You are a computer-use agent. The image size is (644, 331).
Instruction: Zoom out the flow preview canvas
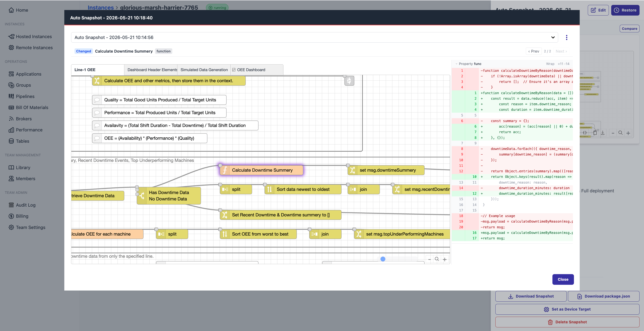(x=429, y=259)
